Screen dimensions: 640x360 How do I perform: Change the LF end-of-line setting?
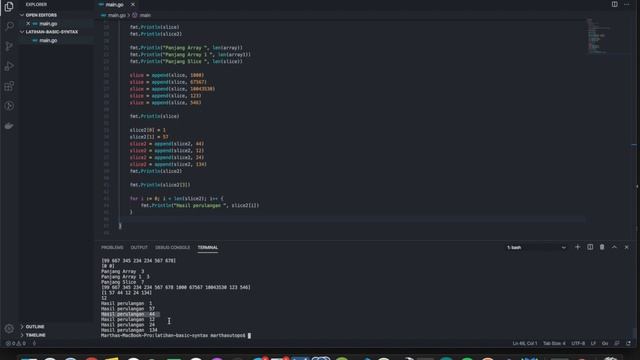[593, 343]
